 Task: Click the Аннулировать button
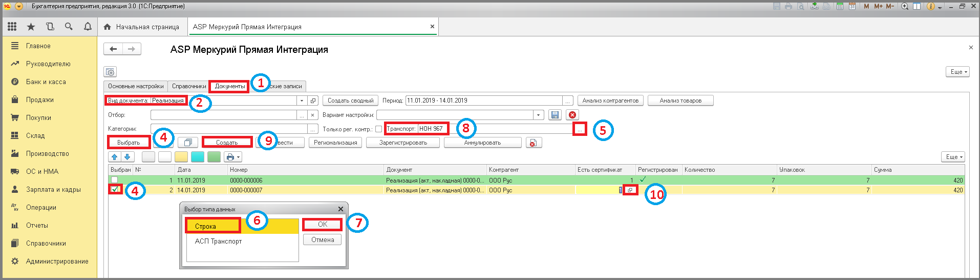(482, 143)
